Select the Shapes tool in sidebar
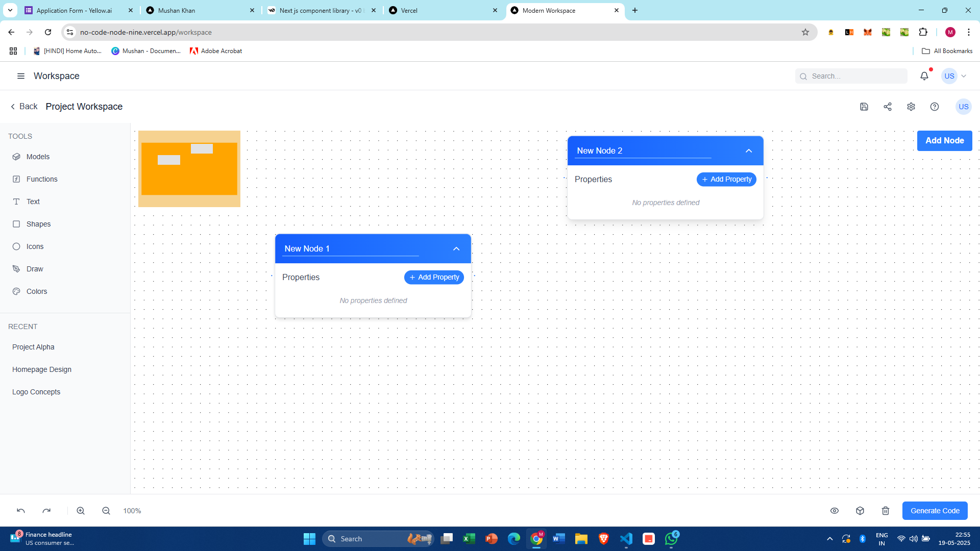Screen dimensions: 980x551 point(38,224)
